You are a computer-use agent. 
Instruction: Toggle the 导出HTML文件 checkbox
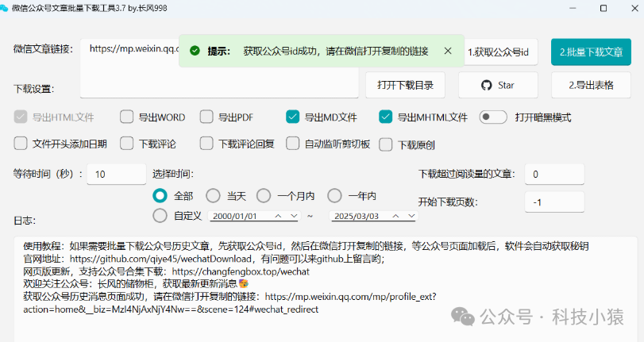coord(21,117)
